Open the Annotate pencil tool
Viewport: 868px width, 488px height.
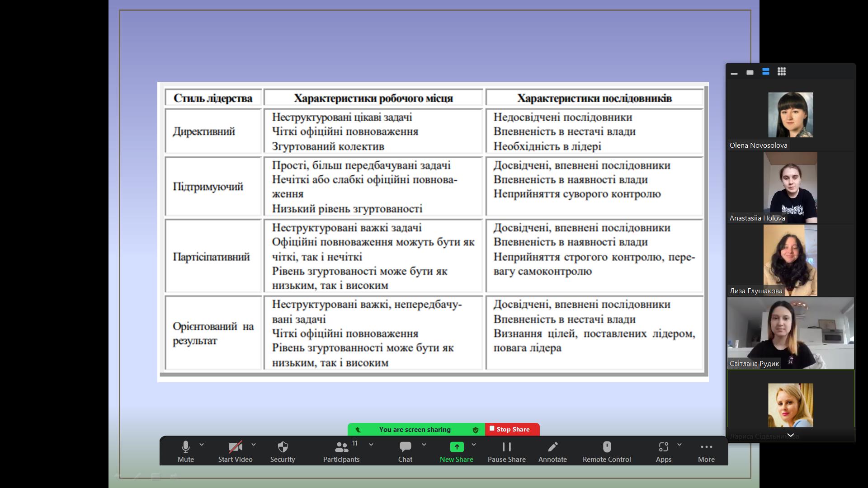[x=552, y=451]
